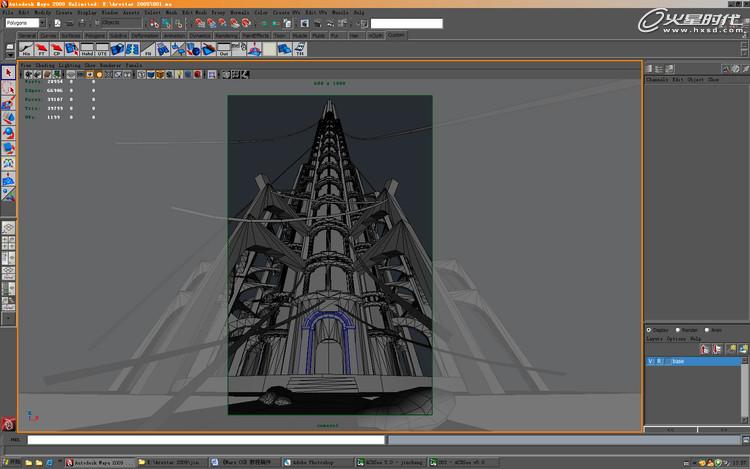Viewport: 750px width, 469px height.
Task: Switch to the Custom shelf tab
Action: coord(397,35)
